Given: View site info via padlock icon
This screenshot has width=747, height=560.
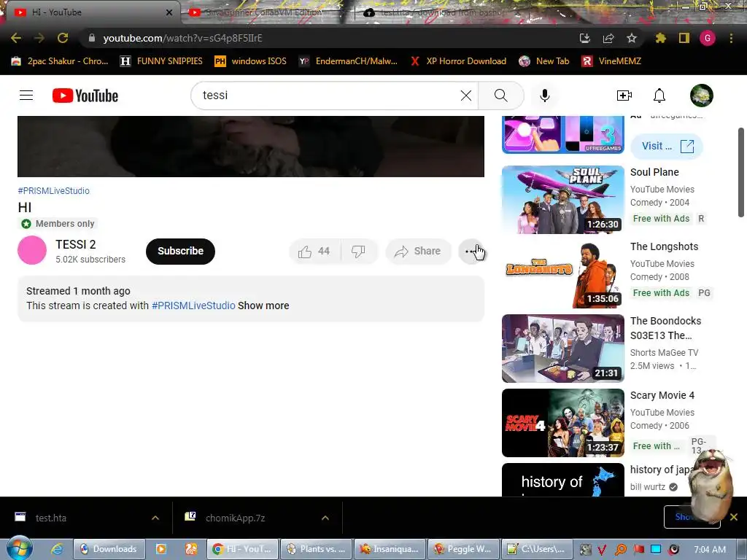Looking at the screenshot, I should click(x=92, y=38).
